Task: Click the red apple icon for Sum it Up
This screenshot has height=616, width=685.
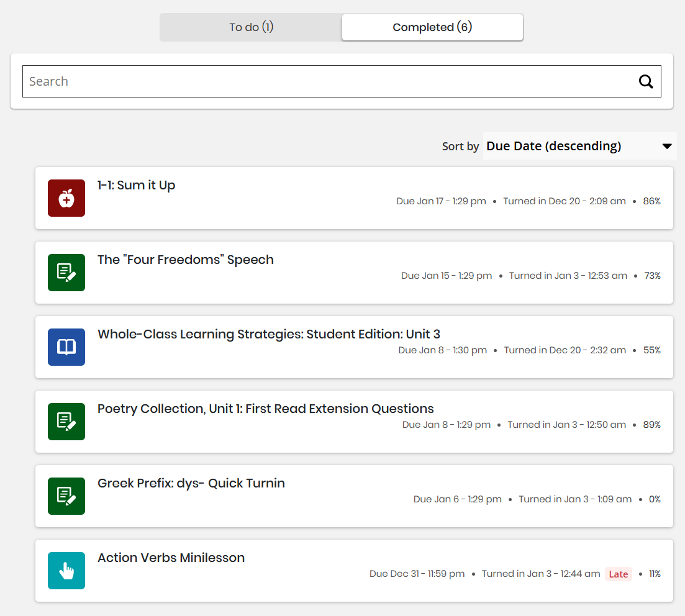Action: pyautogui.click(x=66, y=198)
